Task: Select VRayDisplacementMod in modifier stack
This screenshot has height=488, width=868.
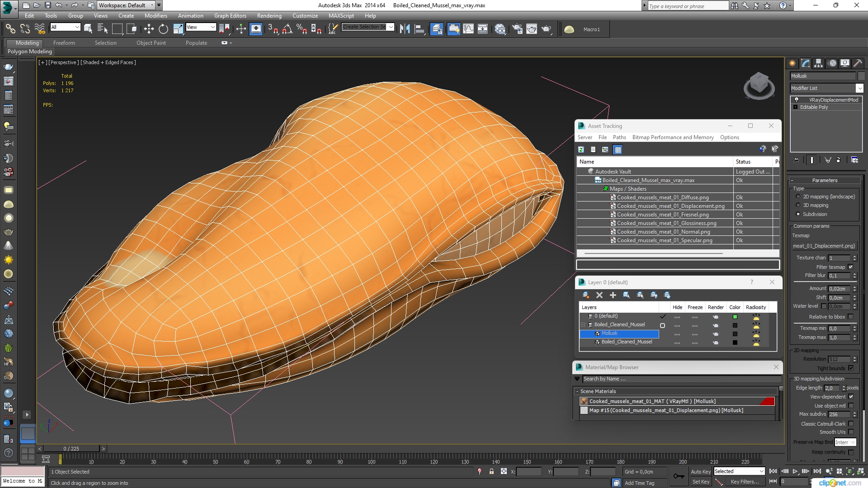Action: 827,100
